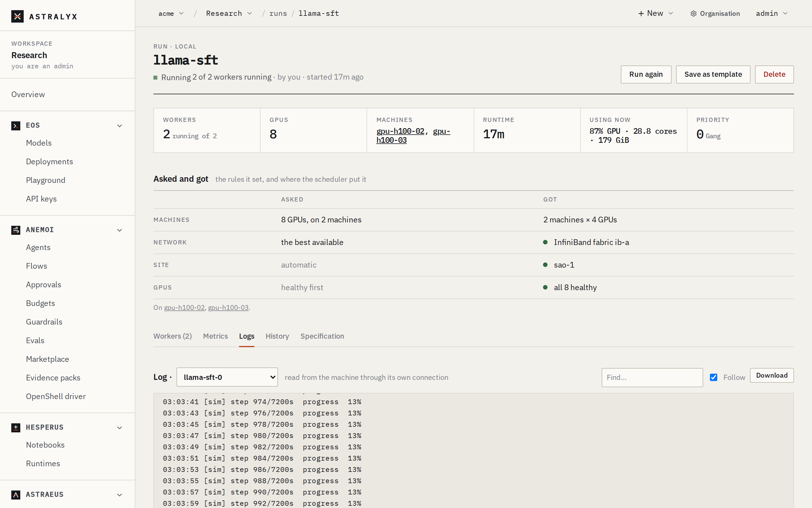The image size is (812, 508).
Task: Click the red Delete button
Action: coord(774,74)
